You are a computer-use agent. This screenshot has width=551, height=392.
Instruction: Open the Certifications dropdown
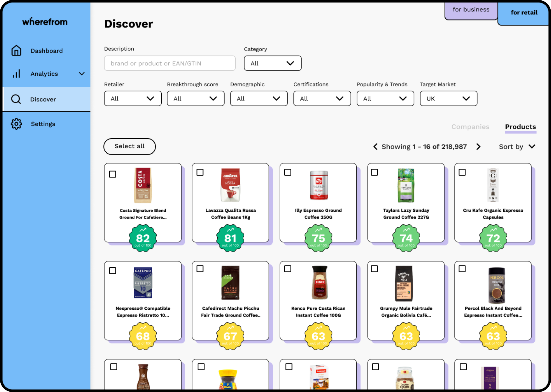[x=322, y=98]
